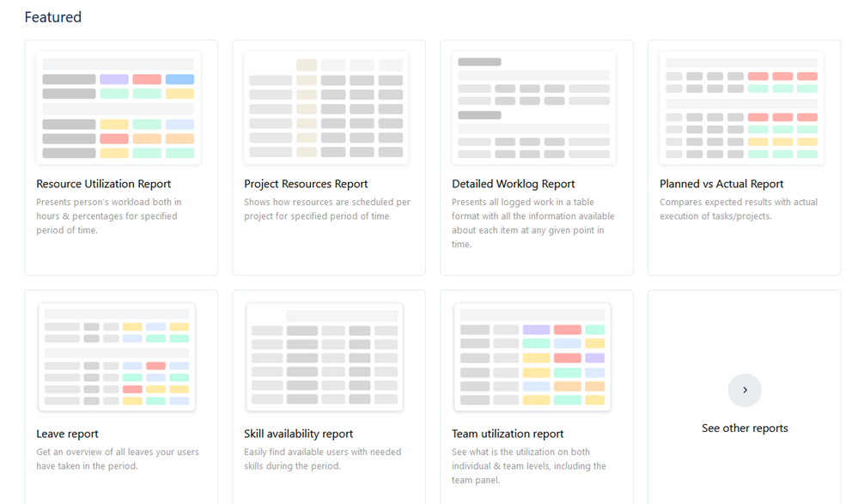Click description 'Shows how resources are scheduled per project'
This screenshot has height=504, width=858.
click(x=327, y=209)
